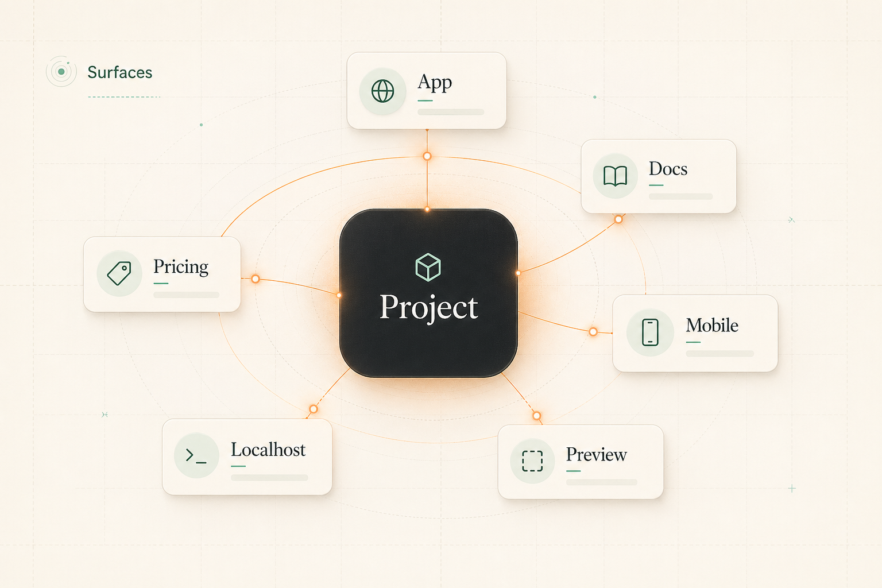Click the orange connector node above Localhost card
882x588 pixels.
point(313,409)
